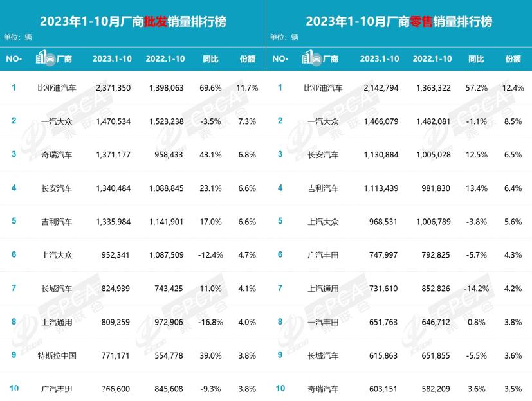Click wholesale value 1,470,534
This screenshot has height=401, width=532.
(x=113, y=121)
